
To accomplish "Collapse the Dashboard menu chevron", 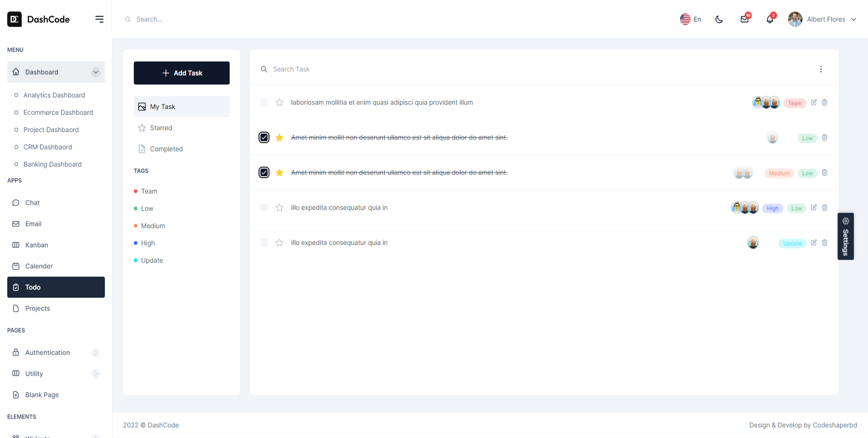I will click(x=95, y=72).
